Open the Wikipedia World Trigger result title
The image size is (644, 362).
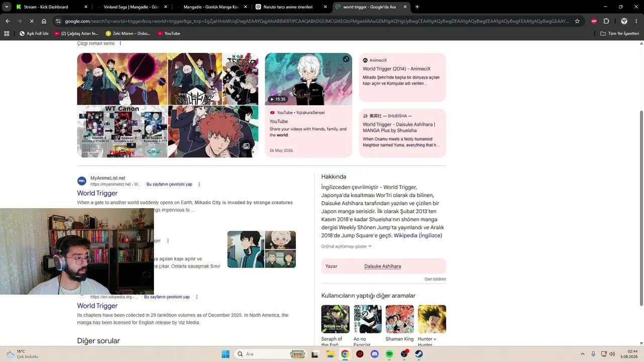[97, 306]
